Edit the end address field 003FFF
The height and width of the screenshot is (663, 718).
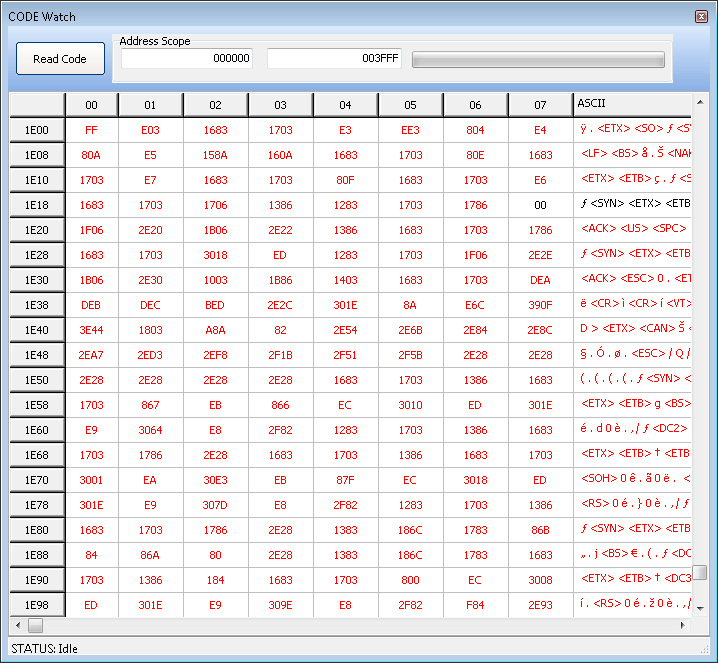(x=334, y=58)
